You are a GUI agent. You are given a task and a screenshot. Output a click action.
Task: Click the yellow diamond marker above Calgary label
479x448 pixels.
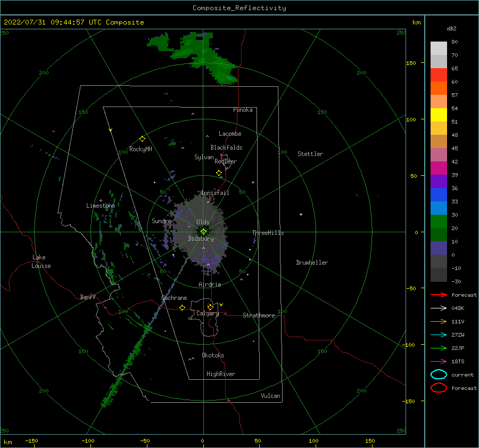210,307
